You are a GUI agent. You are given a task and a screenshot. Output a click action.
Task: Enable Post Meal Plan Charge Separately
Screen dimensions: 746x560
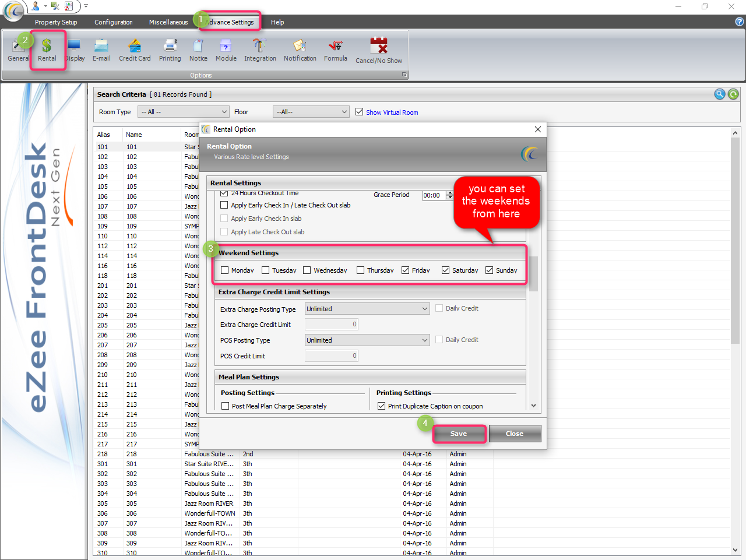pyautogui.click(x=225, y=406)
